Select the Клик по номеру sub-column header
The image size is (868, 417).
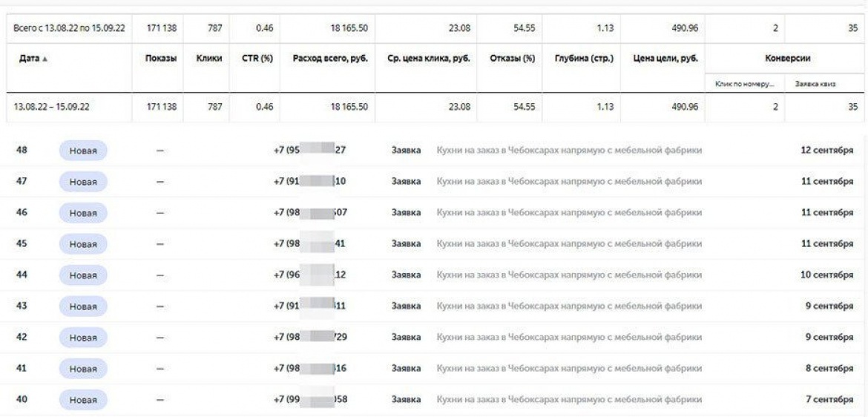(743, 85)
